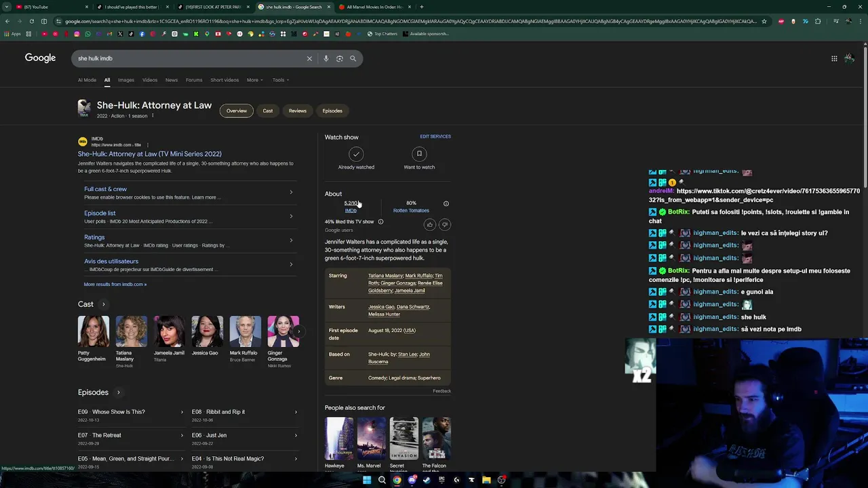Image resolution: width=868 pixels, height=488 pixels.
Task: Open Tatiana Maslany starring link
Action: click(x=385, y=276)
